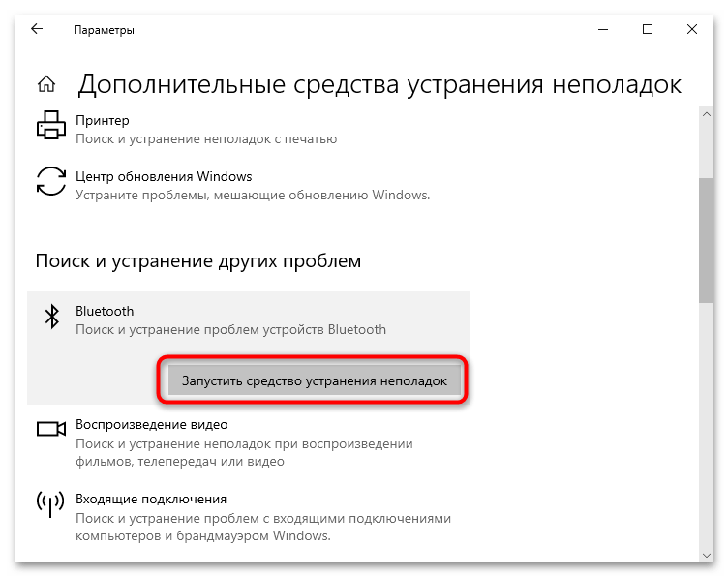
Task: Select the video camera icon
Action: (x=51, y=429)
